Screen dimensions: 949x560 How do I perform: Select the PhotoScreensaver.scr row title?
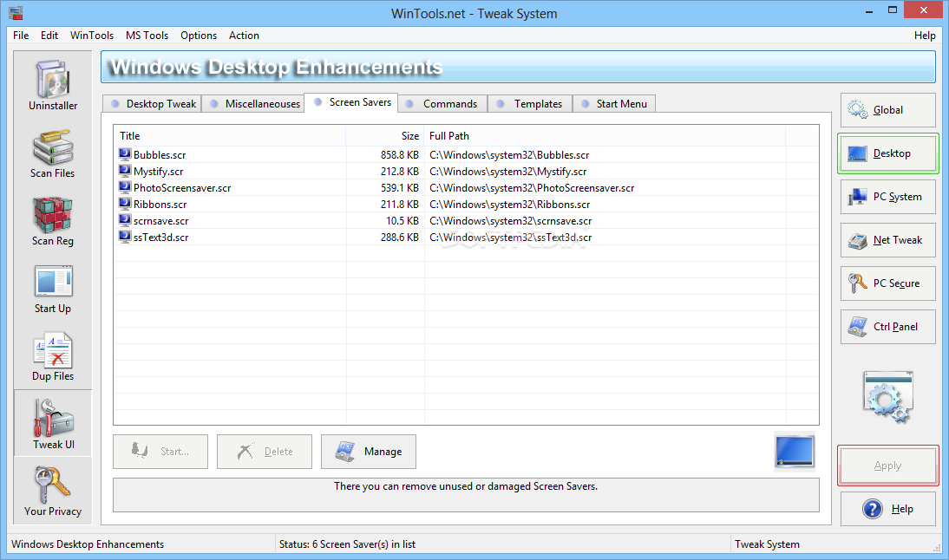182,187
